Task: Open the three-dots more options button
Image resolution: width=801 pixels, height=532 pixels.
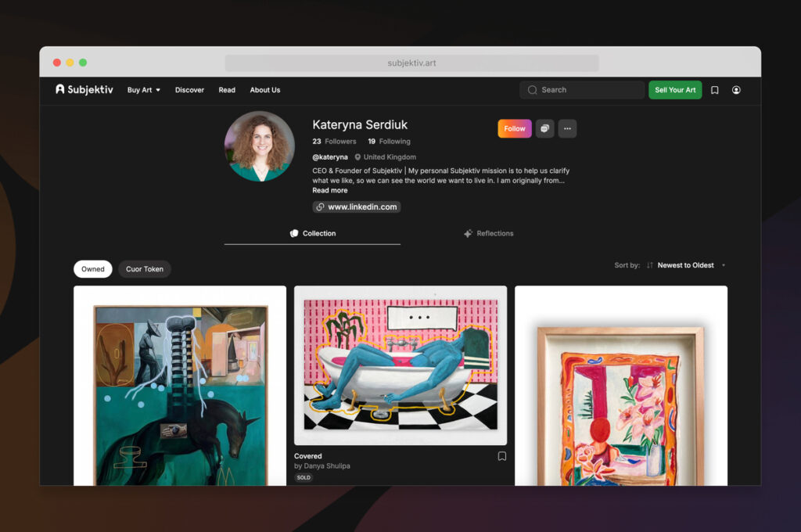Action: pyautogui.click(x=568, y=129)
